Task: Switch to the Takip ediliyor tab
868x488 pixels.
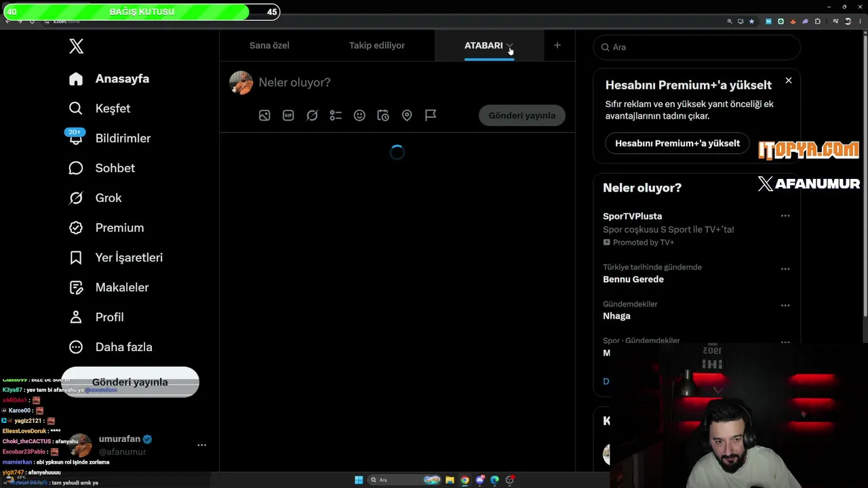Action: pos(377,45)
